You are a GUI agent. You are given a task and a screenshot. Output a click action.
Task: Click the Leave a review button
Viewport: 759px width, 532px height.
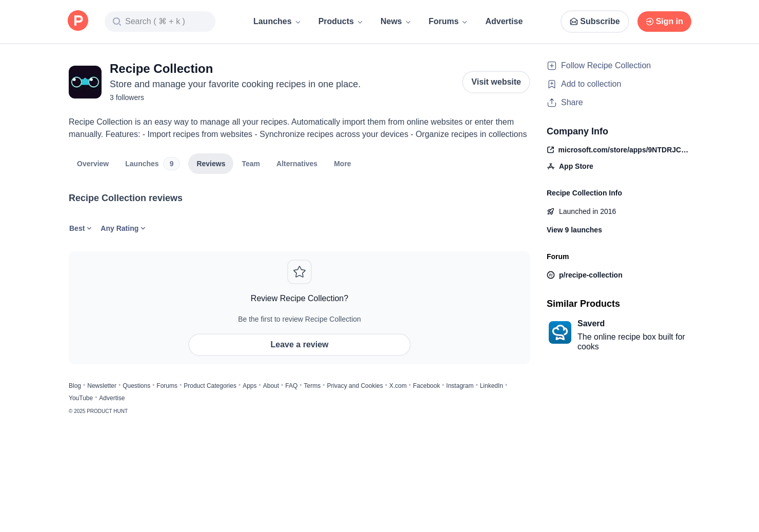click(x=299, y=345)
